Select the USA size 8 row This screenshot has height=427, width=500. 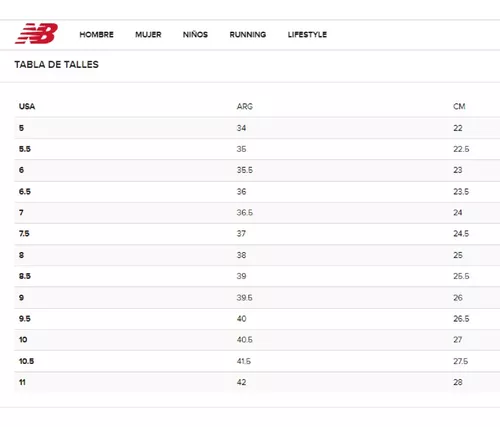pos(257,255)
